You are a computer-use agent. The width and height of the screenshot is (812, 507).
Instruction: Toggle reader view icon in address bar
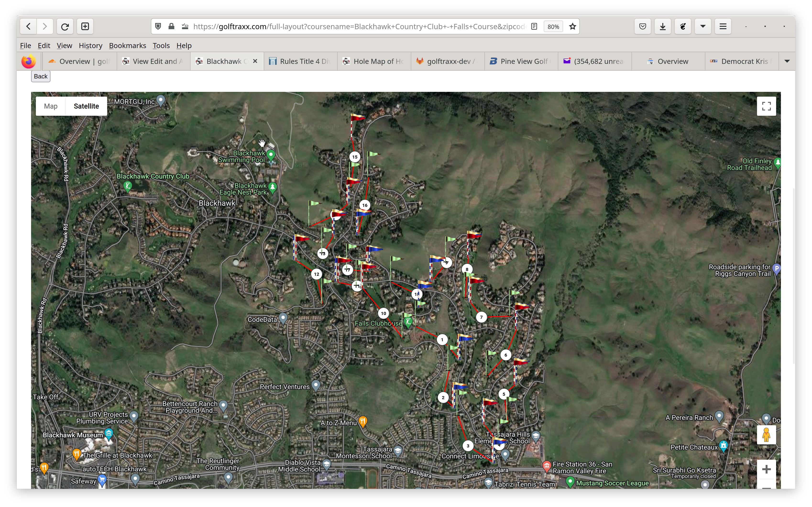534,27
